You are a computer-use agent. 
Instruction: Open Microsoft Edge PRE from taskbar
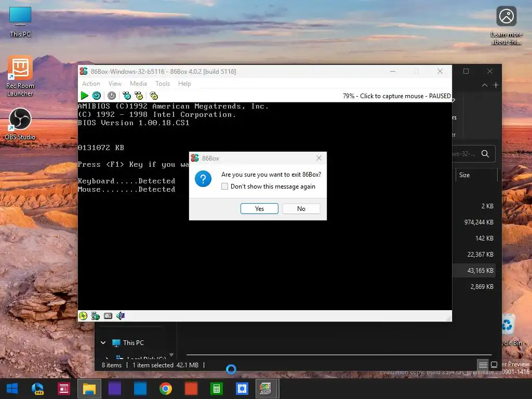[x=37, y=389]
